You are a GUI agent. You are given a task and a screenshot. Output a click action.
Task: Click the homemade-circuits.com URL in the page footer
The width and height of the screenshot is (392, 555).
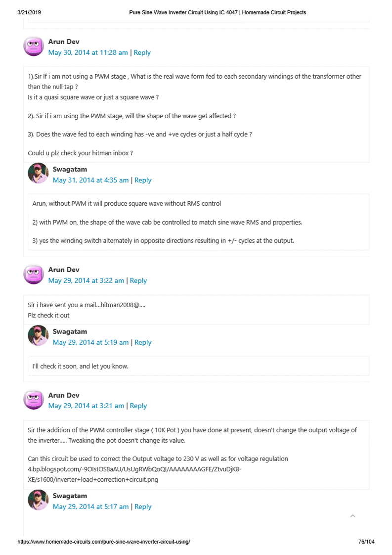pos(104,542)
